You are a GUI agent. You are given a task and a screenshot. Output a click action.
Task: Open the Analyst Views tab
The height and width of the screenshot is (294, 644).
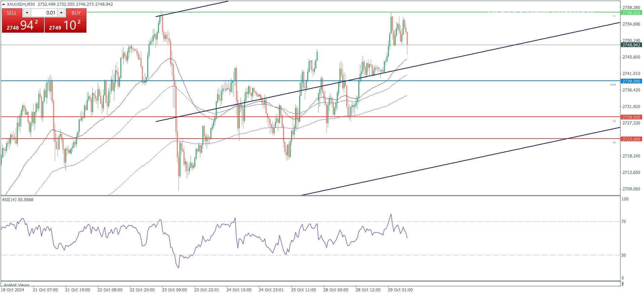pyautogui.click(x=16, y=285)
